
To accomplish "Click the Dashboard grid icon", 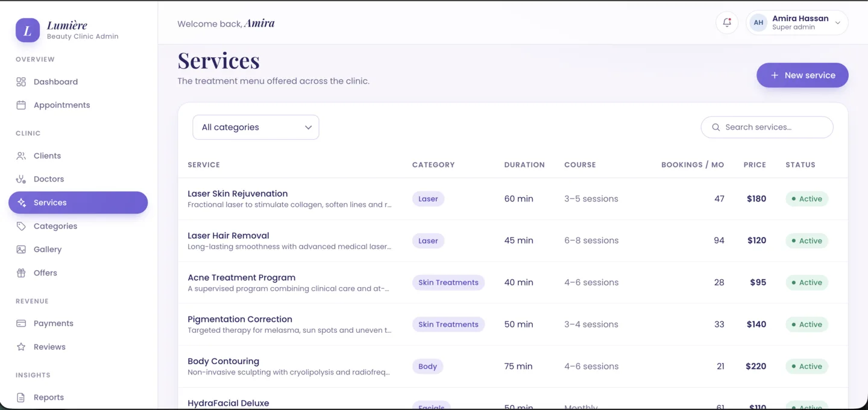I will 21,82.
